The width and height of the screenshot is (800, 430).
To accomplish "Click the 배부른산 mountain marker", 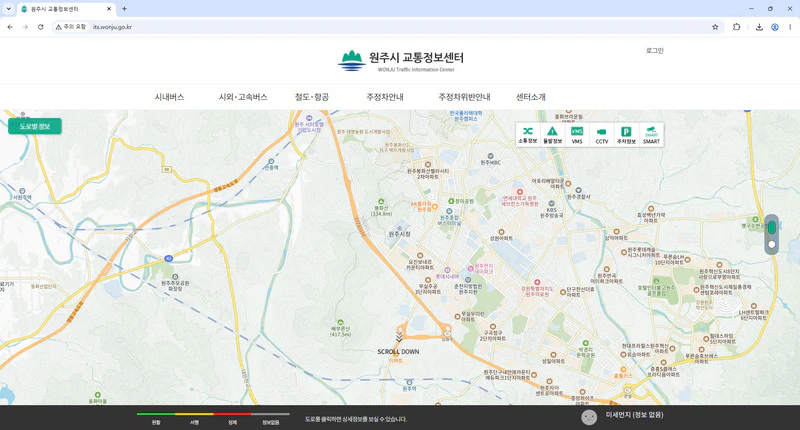I will 340,328.
